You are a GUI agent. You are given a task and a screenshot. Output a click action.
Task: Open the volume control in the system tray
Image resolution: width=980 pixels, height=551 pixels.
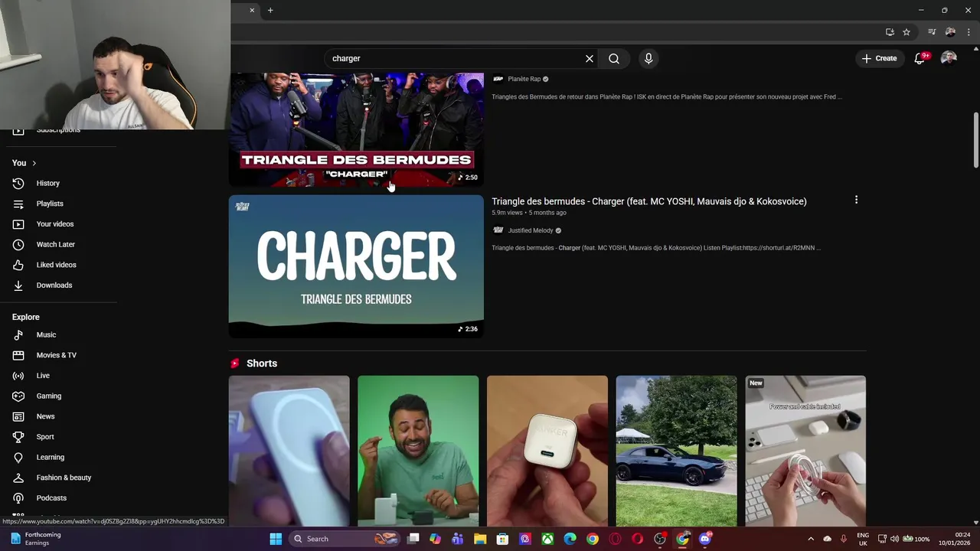point(894,539)
